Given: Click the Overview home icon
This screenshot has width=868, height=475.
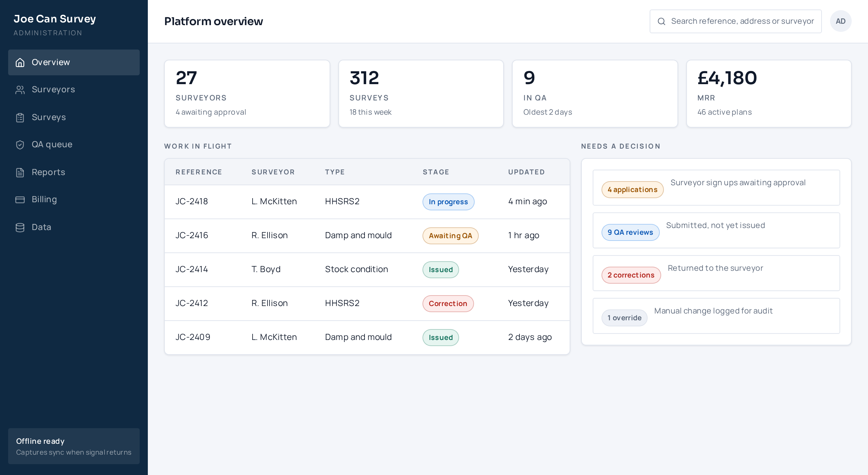Looking at the screenshot, I should pyautogui.click(x=20, y=62).
